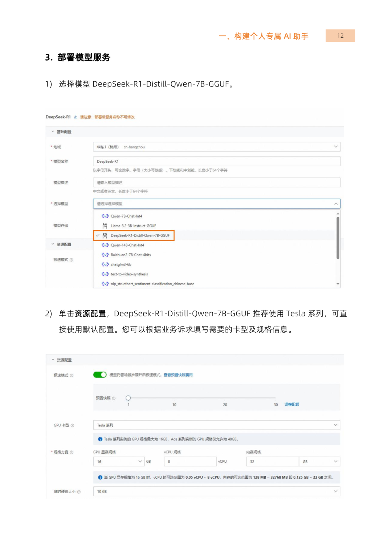Click the Baichuan2-7B-Chat-4bits model icon
Image resolution: width=392 pixels, height=555 pixels.
pos(105,255)
